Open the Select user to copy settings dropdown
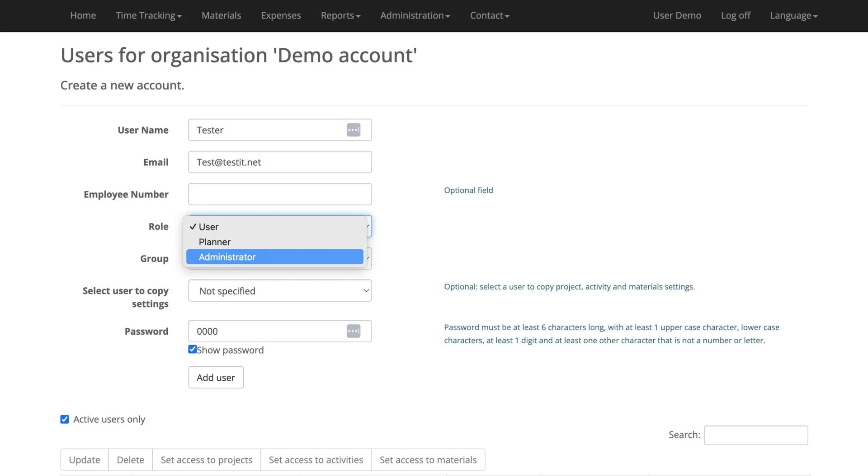The width and height of the screenshot is (868, 476). click(x=280, y=291)
